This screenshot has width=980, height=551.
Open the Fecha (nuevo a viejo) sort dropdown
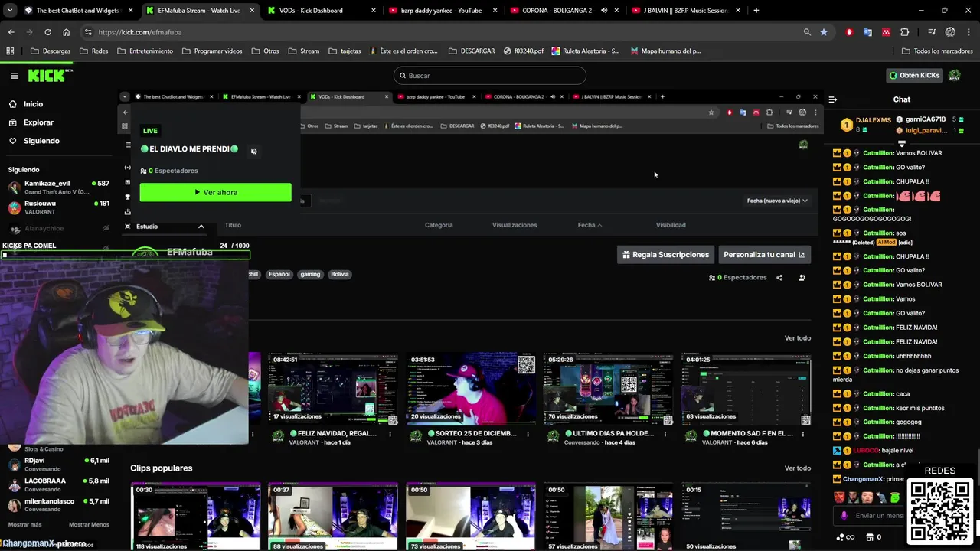pyautogui.click(x=777, y=201)
